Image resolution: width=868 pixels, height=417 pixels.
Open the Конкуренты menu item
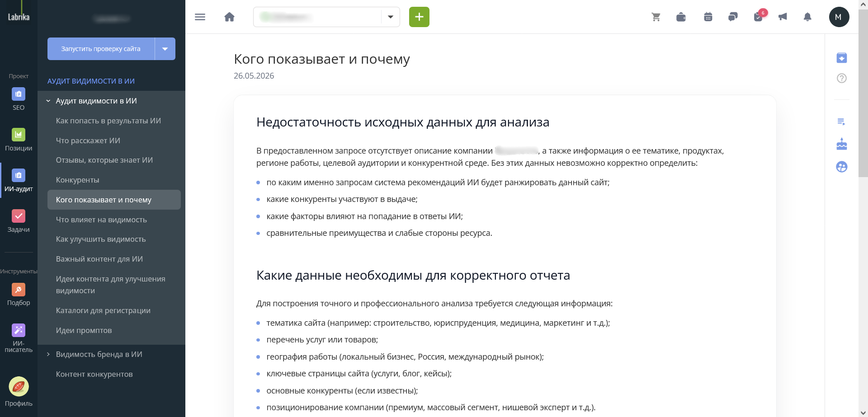(x=78, y=180)
